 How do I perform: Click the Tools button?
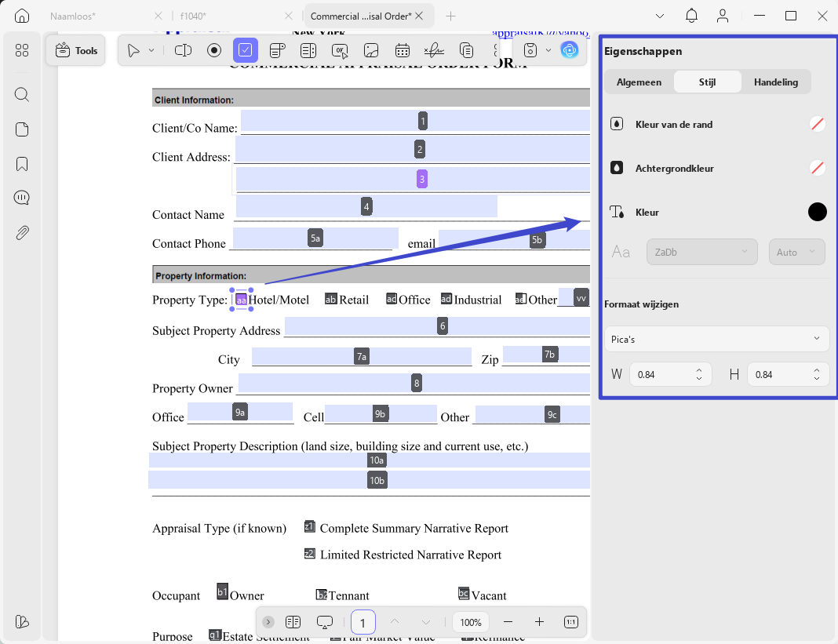pos(76,51)
